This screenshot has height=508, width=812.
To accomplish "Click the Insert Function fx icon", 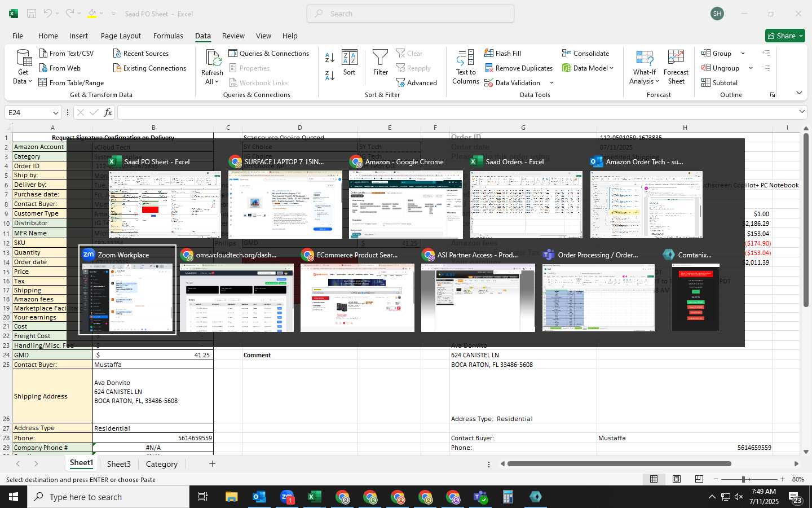I will 108,112.
